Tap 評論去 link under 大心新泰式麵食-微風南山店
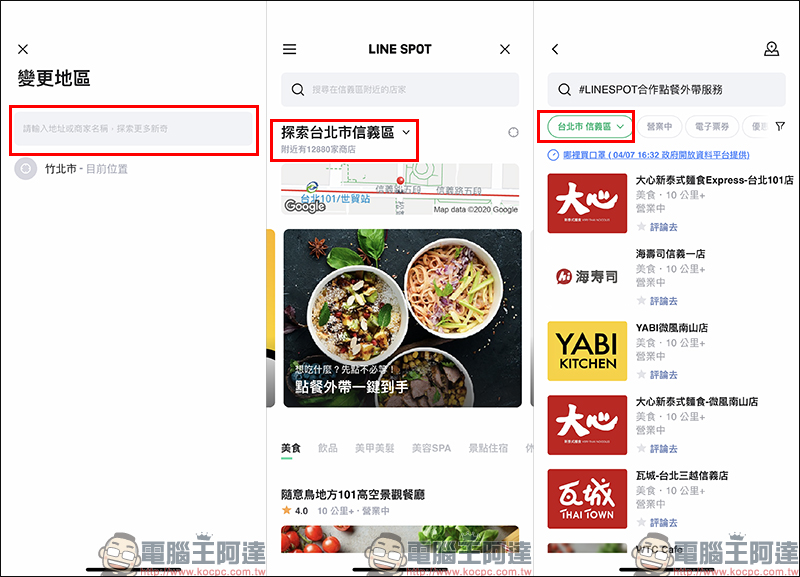This screenshot has height=577, width=800. (664, 449)
